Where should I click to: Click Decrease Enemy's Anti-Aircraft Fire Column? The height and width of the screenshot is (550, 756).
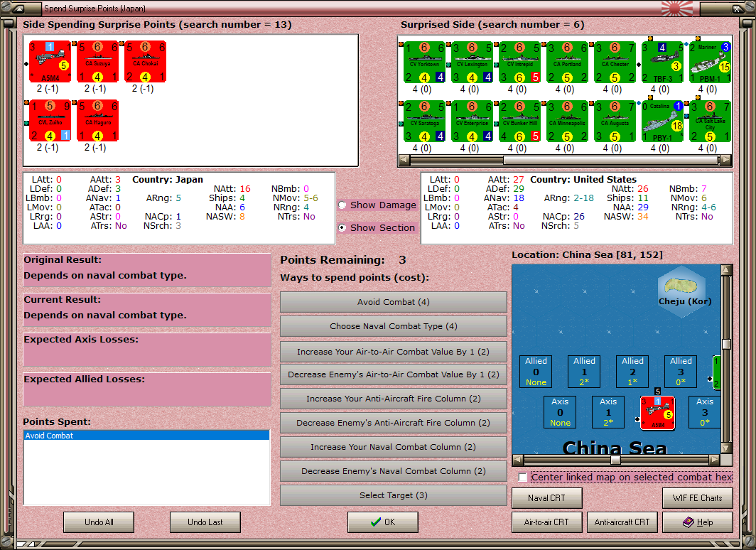(394, 423)
